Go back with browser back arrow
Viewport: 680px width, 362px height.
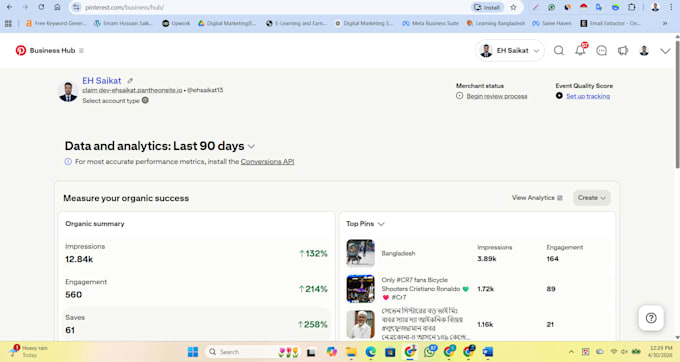pos(10,7)
